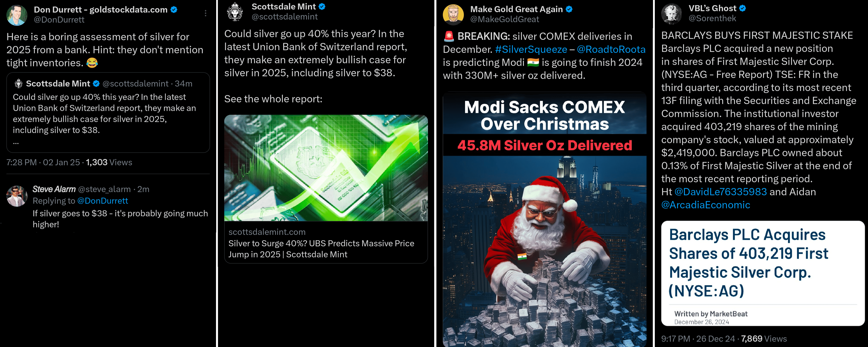Open the @RoadtoRoota mention link
This screenshot has width=868, height=347.
611,49
